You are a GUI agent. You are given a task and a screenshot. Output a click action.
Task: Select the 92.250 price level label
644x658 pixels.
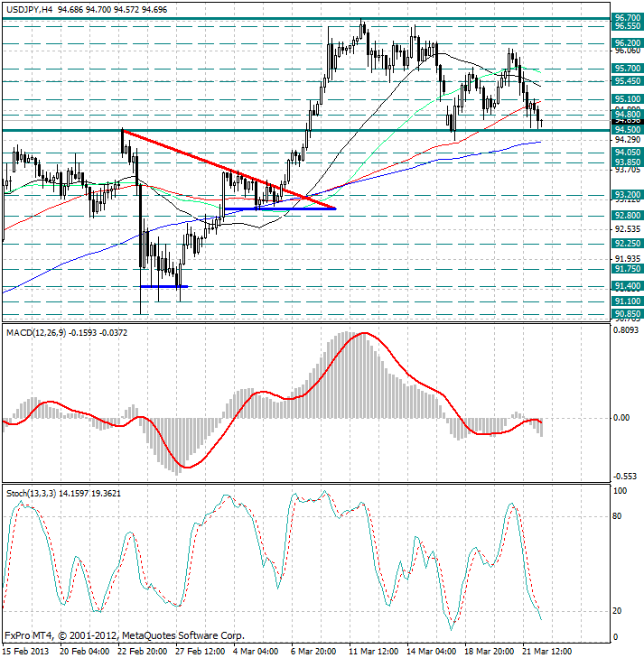627,244
